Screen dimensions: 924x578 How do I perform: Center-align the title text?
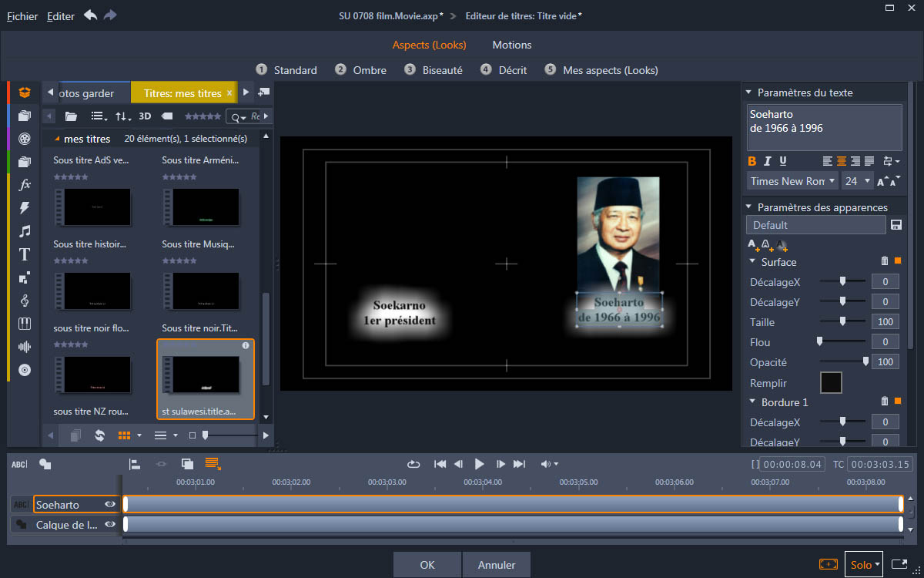842,161
